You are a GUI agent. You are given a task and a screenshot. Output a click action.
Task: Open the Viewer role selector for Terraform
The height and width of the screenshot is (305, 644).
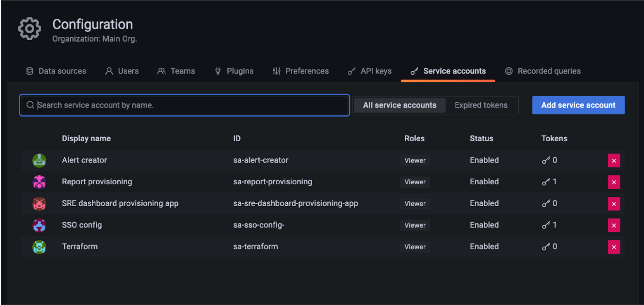(414, 246)
